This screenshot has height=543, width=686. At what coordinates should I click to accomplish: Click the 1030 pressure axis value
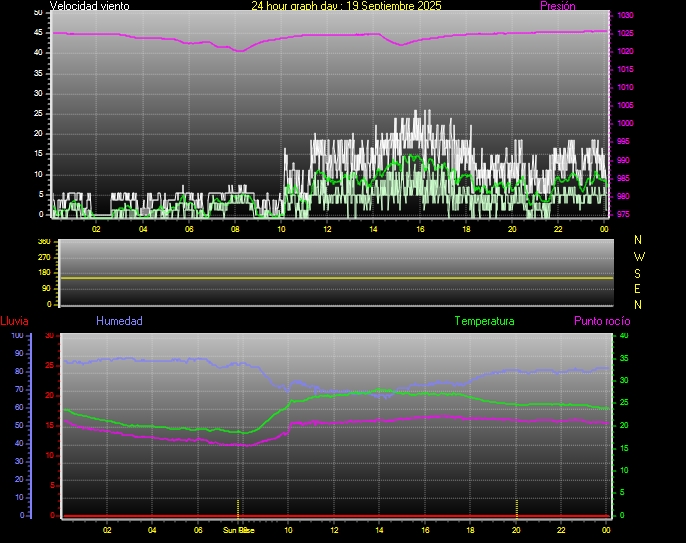point(624,16)
